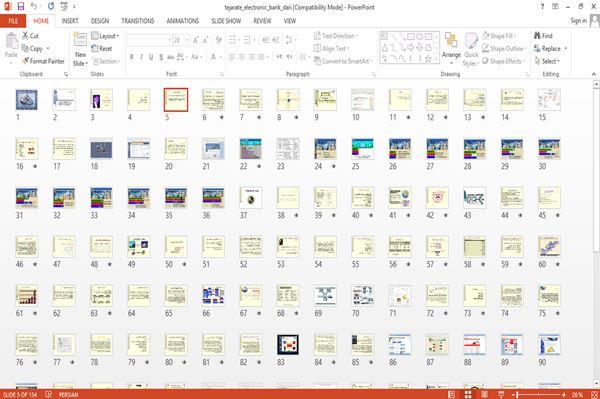Viewport: 600px width, 399px height.
Task: Zoom in with the plus button
Action: 564,394
